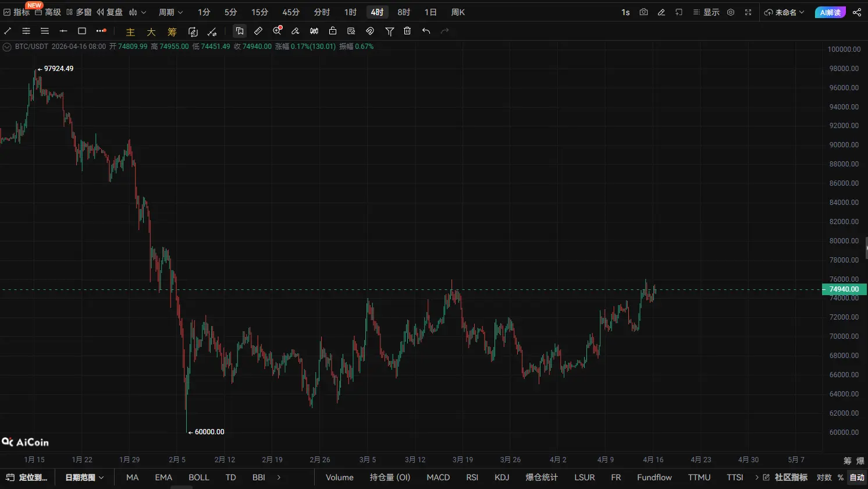
Task: Take a chart screenshot with camera icon
Action: click(x=643, y=12)
